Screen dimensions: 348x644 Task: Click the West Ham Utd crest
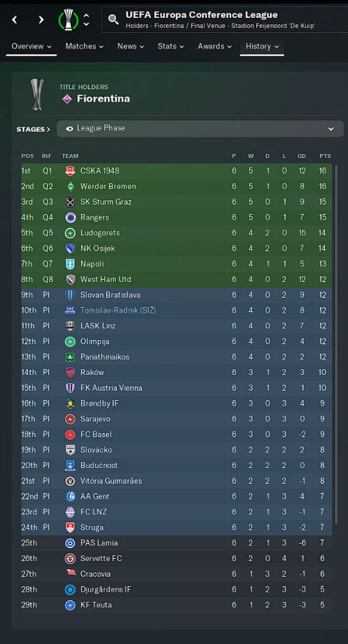click(70, 279)
